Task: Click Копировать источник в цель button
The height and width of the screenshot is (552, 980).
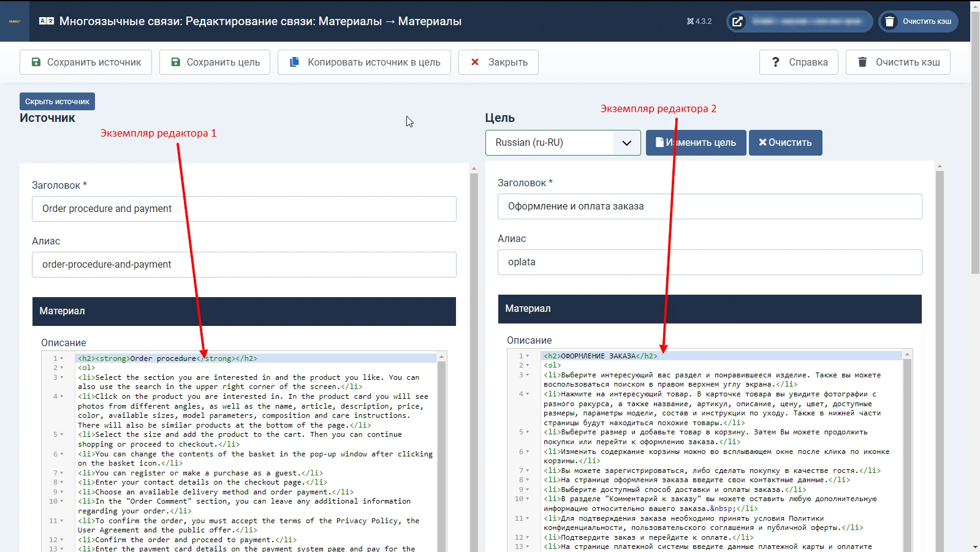Action: 364,62
